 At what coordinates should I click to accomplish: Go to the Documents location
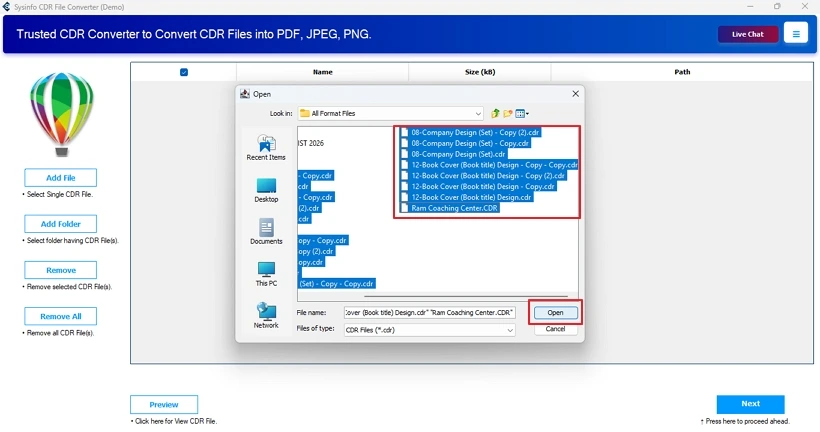pyautogui.click(x=266, y=232)
